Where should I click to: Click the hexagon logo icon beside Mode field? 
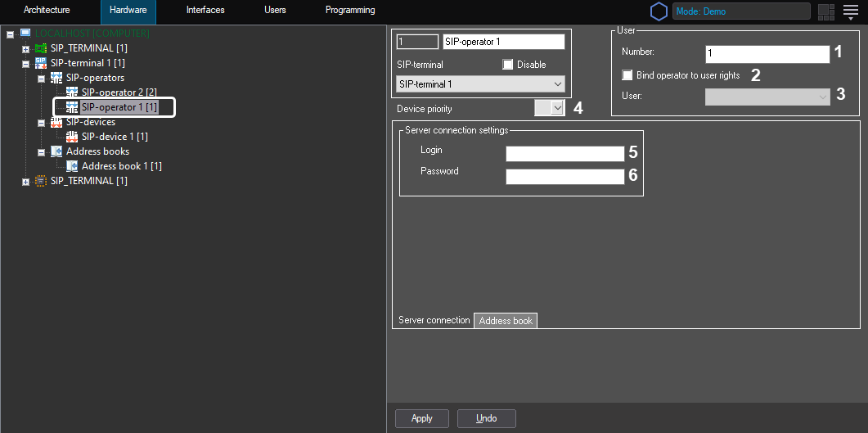tap(659, 11)
